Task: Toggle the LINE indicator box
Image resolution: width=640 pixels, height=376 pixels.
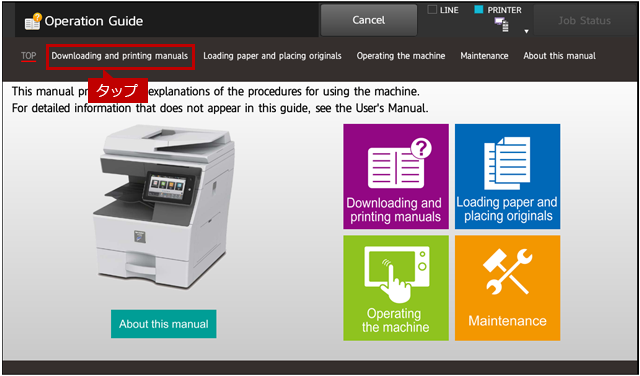Action: 432,10
